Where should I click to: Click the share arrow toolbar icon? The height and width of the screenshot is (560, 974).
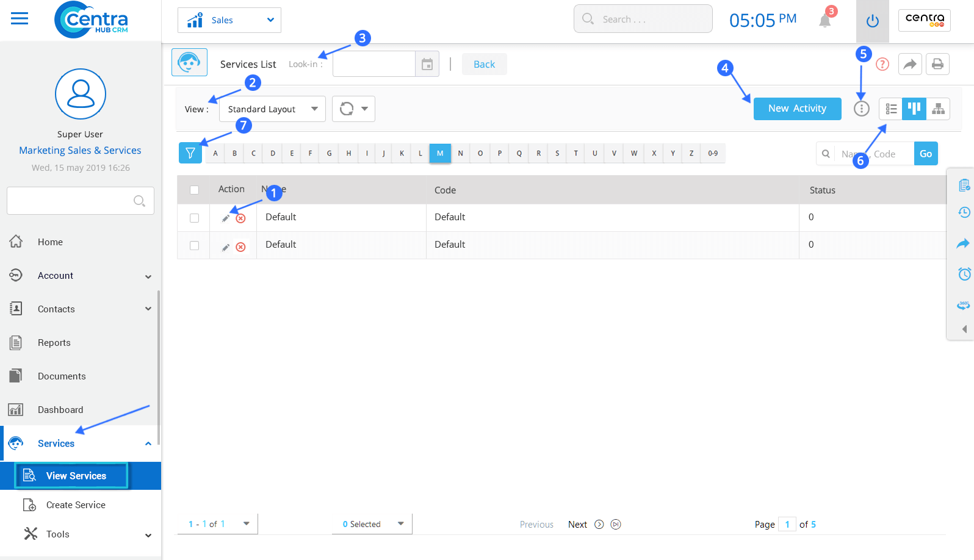pyautogui.click(x=910, y=64)
